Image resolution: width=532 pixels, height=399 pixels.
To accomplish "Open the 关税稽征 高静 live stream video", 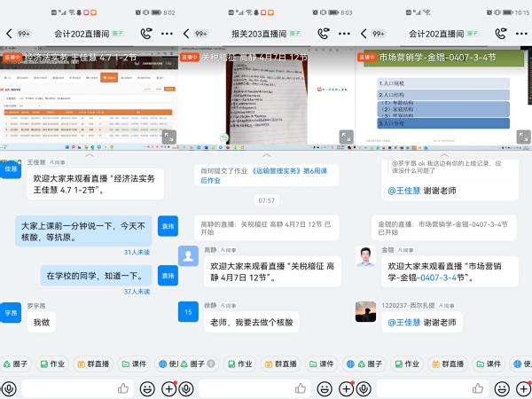I will pos(266,98).
